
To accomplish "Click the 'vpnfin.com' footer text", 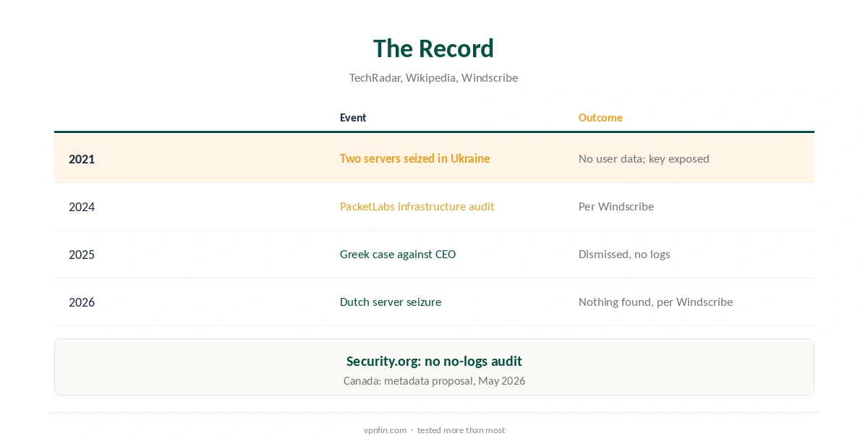I will [385, 430].
